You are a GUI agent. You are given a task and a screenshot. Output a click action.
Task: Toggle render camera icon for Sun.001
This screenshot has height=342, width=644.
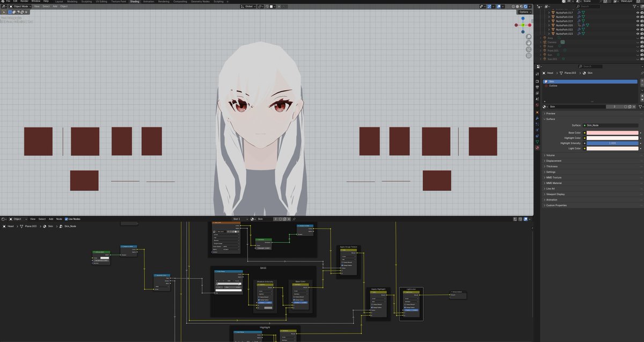[642, 59]
